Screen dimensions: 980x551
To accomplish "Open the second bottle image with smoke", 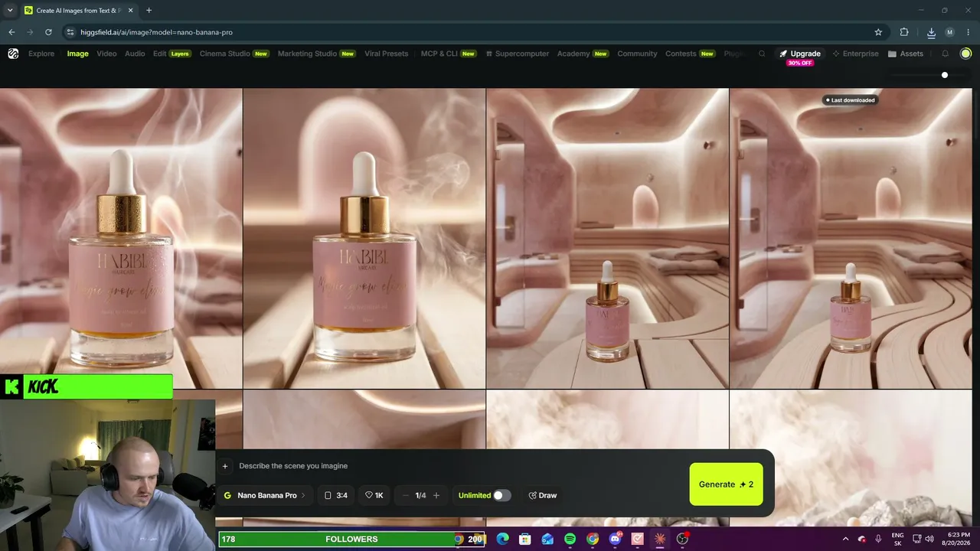I will click(364, 238).
